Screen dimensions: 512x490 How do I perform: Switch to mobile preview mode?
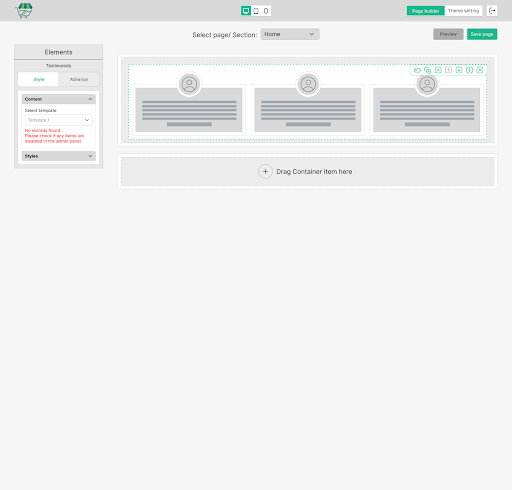pos(266,11)
